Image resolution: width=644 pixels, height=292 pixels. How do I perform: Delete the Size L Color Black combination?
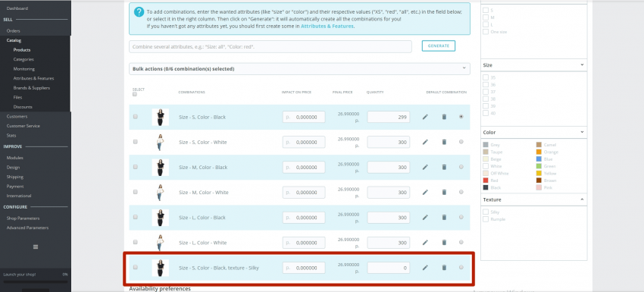click(x=444, y=217)
